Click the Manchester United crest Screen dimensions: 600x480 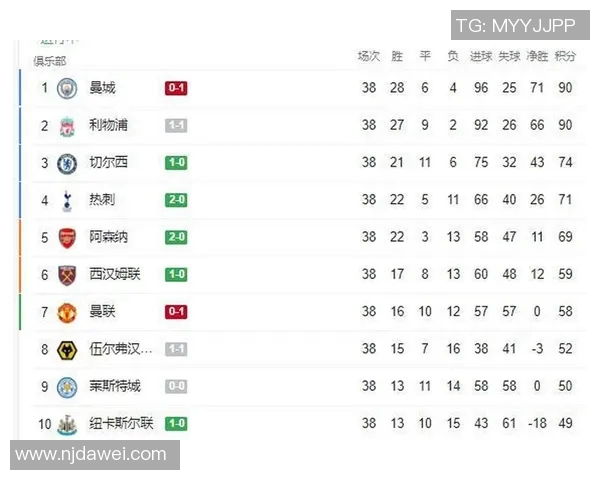pyautogui.click(x=67, y=312)
